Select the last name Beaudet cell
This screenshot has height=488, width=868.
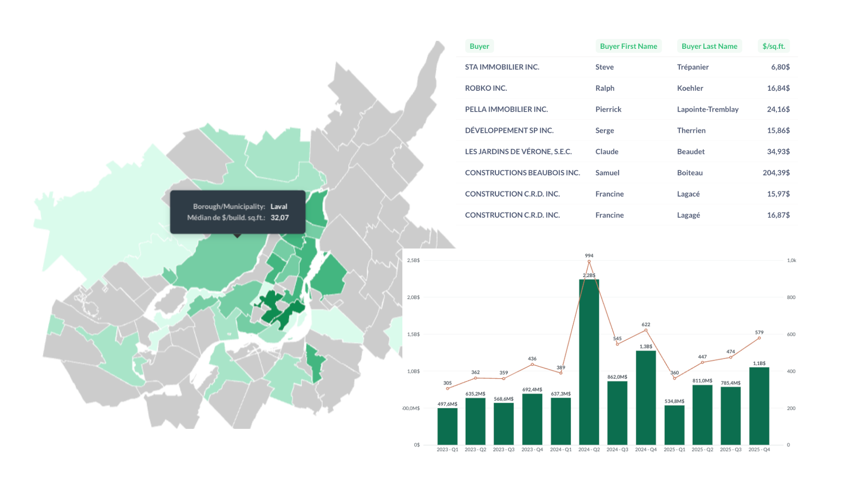691,152
